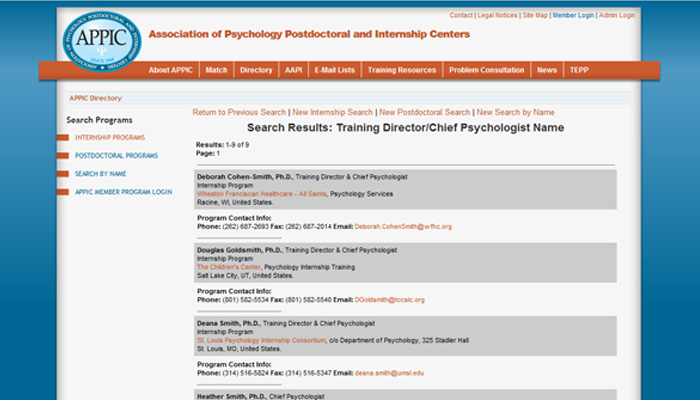
Task: Open APPIC Member Program Login sidebar link
Action: [123, 192]
